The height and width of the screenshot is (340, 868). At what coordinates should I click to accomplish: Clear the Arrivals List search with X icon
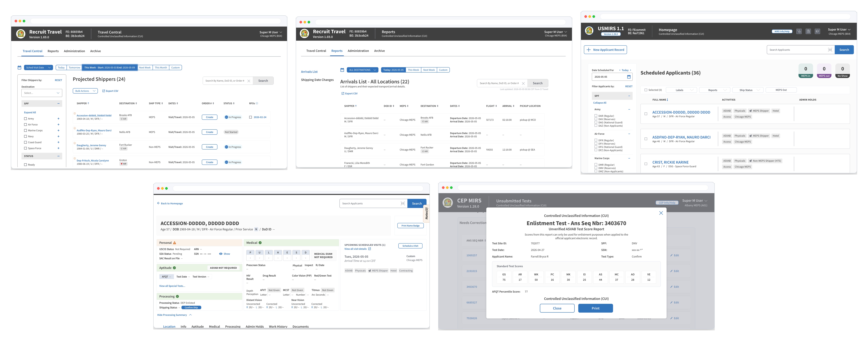[x=523, y=83]
